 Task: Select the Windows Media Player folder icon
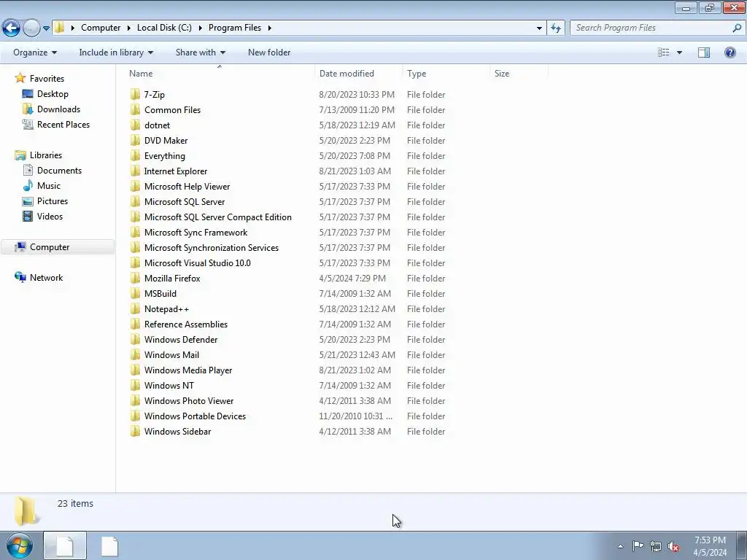[135, 370]
